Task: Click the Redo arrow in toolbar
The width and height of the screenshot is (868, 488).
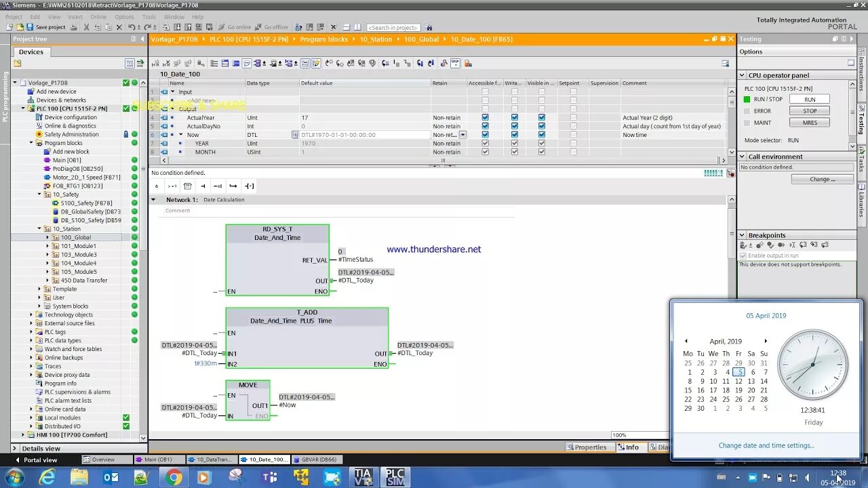Action: tap(147, 27)
